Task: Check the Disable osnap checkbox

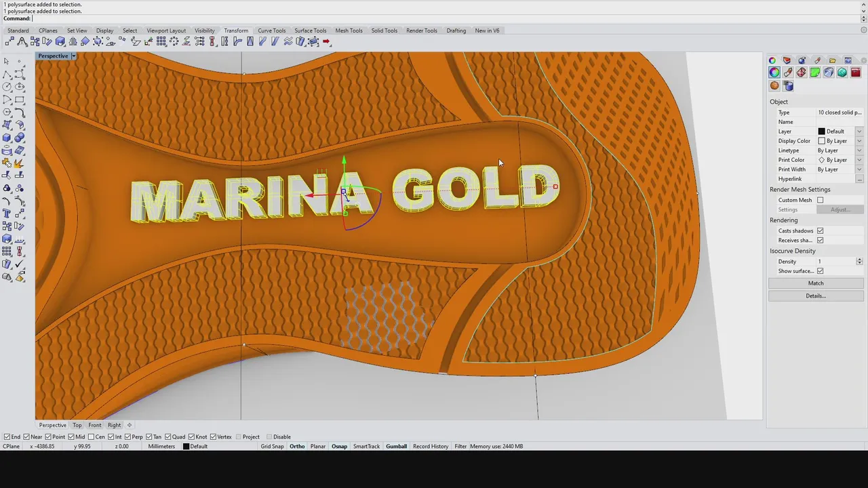Action: click(269, 436)
